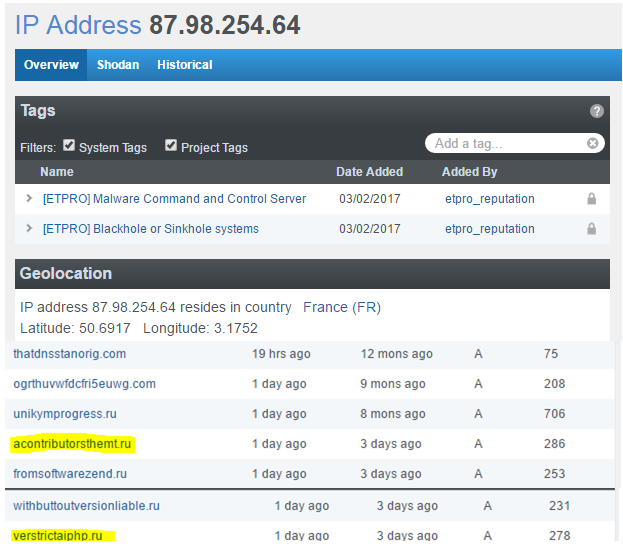Sort tags by the Date Added column
This screenshot has width=623, height=549.
(x=369, y=172)
